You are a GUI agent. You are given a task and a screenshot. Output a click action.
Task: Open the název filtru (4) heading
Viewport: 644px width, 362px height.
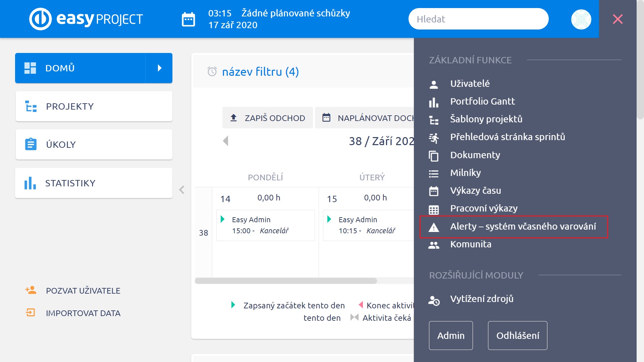point(260,71)
